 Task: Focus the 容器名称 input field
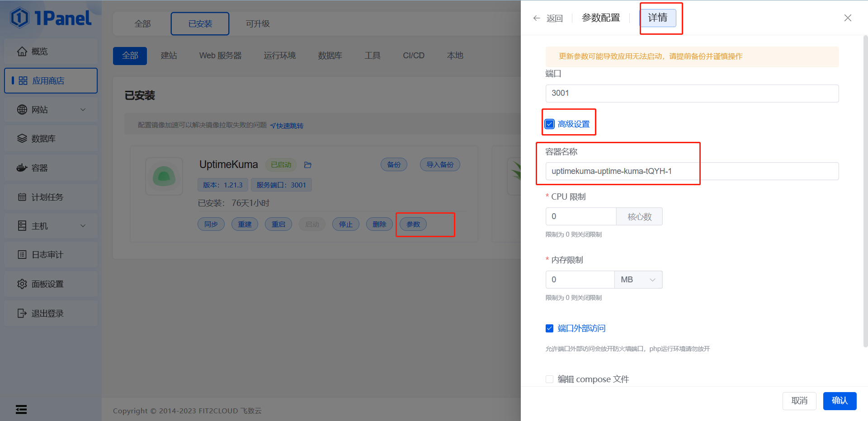[692, 171]
